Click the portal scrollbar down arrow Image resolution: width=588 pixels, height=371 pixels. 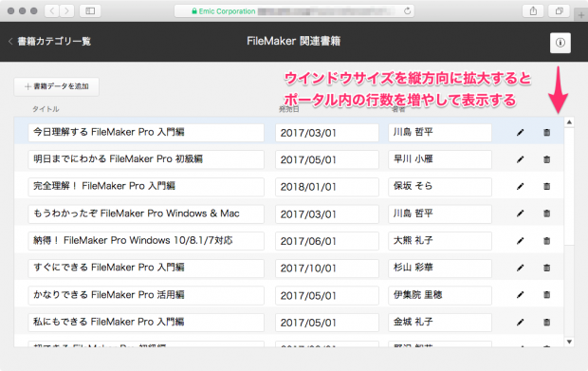point(569,342)
